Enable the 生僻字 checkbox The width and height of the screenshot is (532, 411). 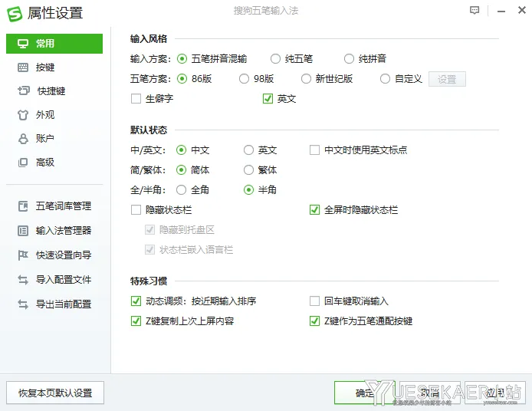pos(136,99)
